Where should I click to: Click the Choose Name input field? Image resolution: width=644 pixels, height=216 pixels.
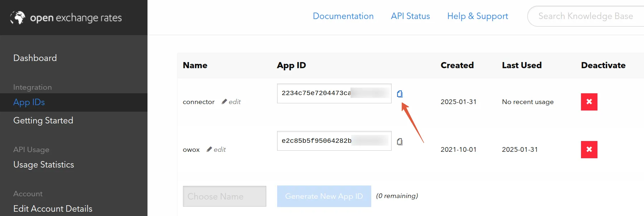224,196
